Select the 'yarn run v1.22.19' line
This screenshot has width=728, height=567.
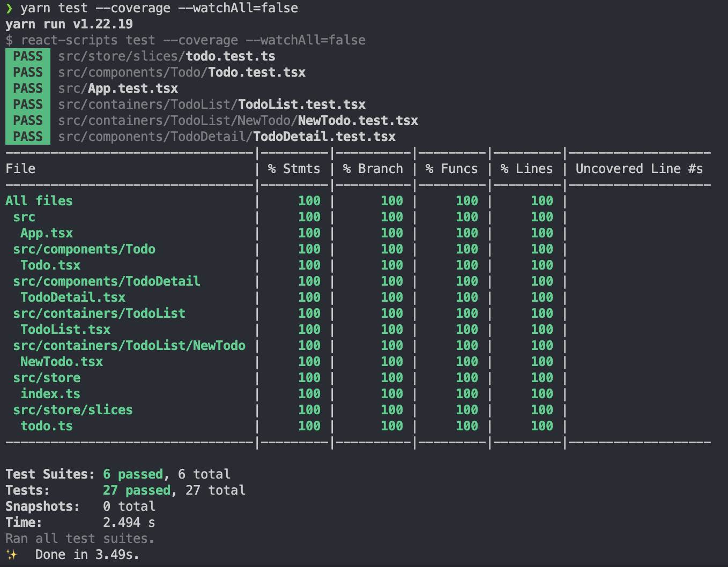69,24
